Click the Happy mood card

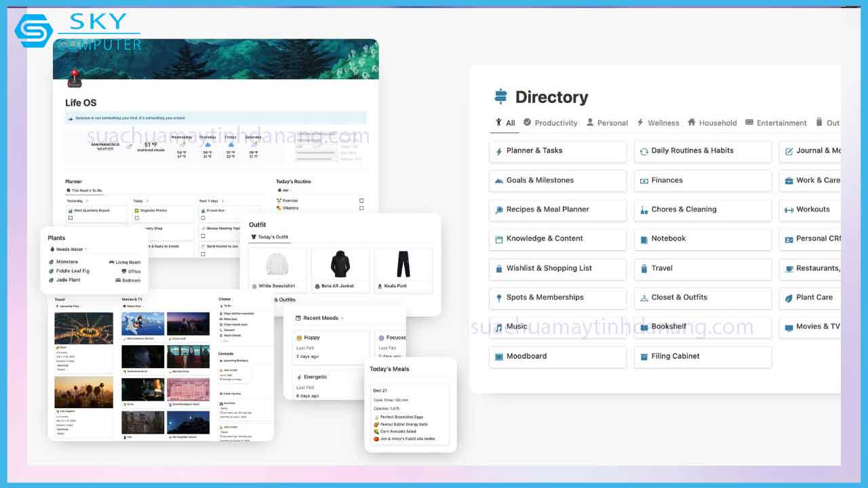(x=331, y=346)
